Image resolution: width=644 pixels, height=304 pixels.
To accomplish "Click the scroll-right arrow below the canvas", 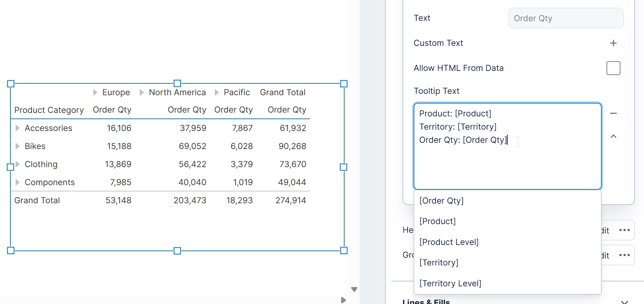I will [x=343, y=300].
